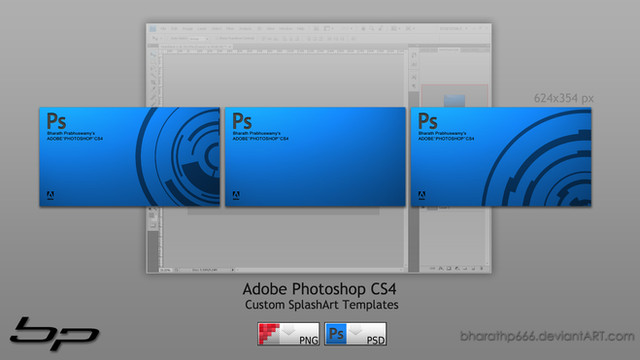Image resolution: width=640 pixels, height=360 pixels.
Task: Select the Zoom tool in the application bar
Action: 371,29
